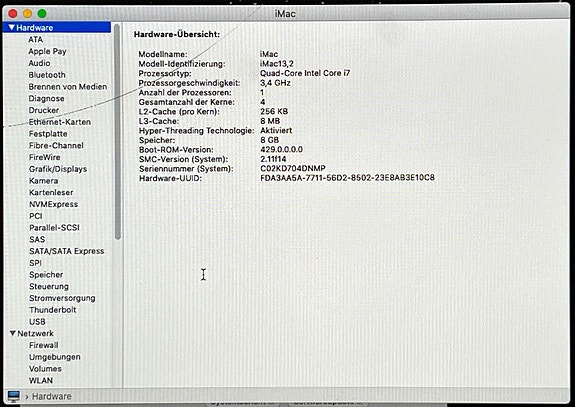Screen dimensions: 575x407
Task: Open the Festplatte sidebar item
Action: click(x=48, y=134)
